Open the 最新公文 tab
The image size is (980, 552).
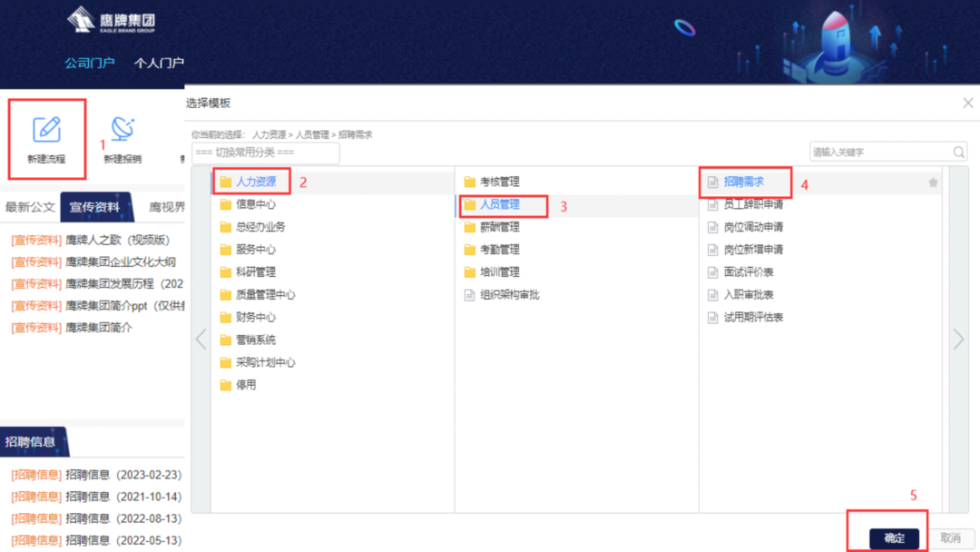coord(30,208)
